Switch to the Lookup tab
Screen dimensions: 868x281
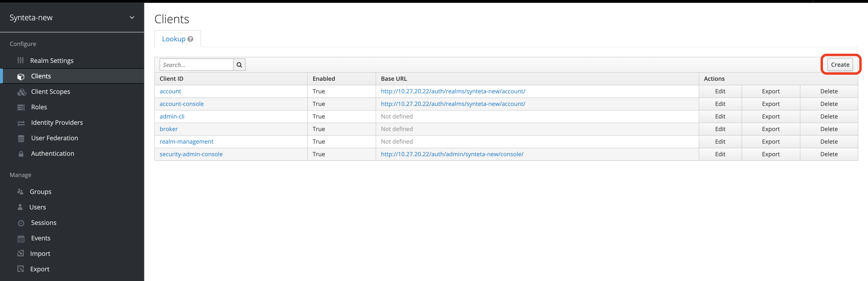click(174, 39)
